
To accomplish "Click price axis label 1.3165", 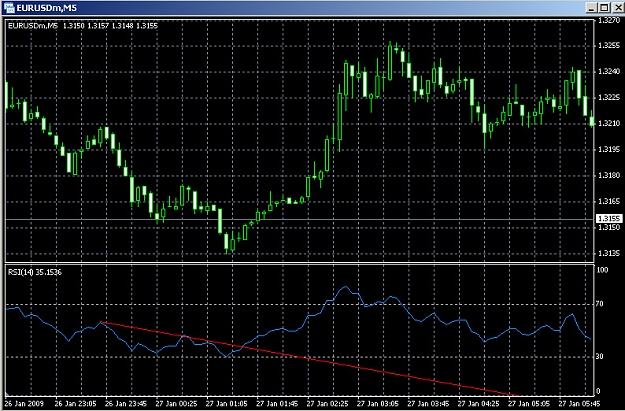I will point(609,201).
